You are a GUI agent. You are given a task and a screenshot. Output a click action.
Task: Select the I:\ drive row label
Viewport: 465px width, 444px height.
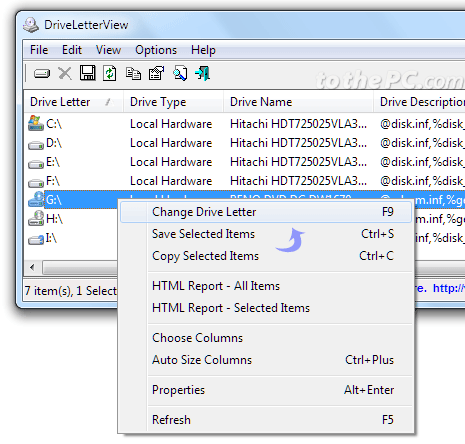coord(51,238)
